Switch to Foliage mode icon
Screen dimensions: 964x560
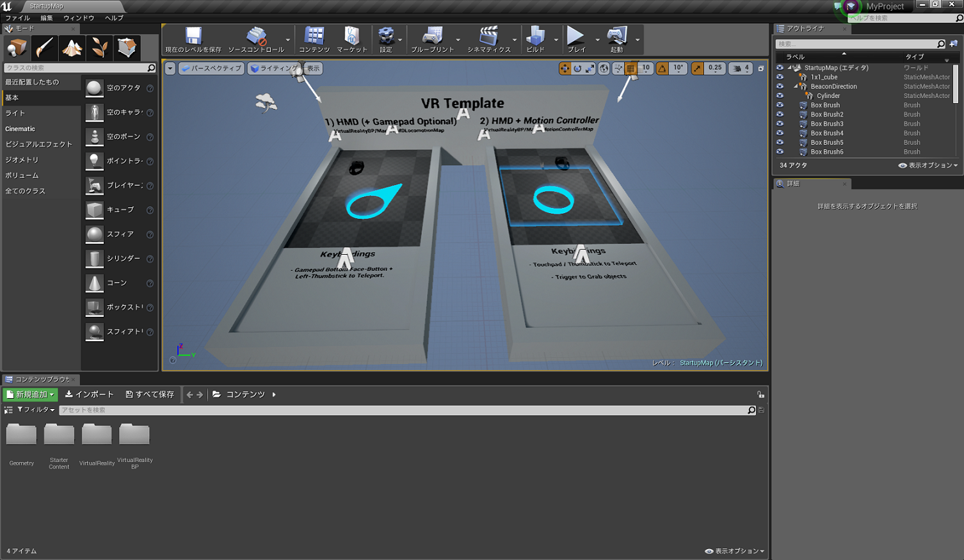pos(99,48)
